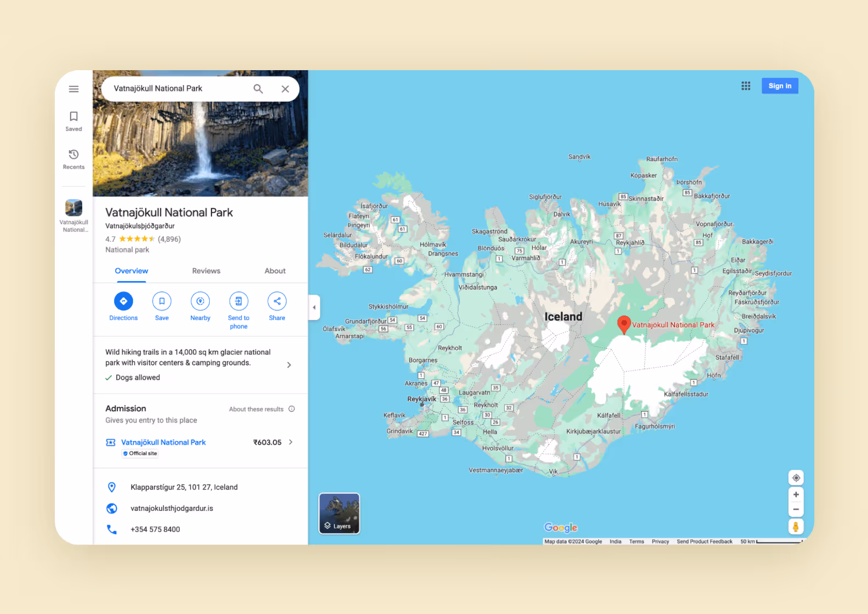Click the website globe icon

[x=112, y=509]
